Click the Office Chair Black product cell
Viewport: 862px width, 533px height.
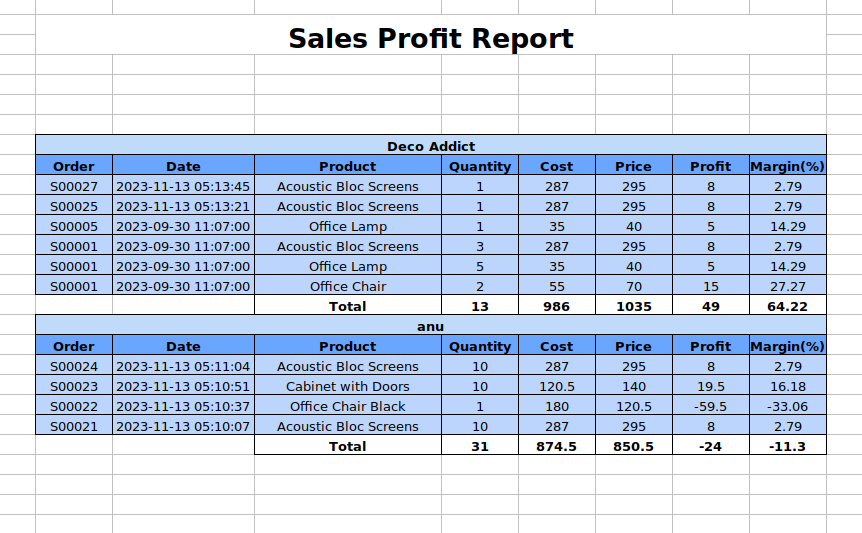(348, 406)
